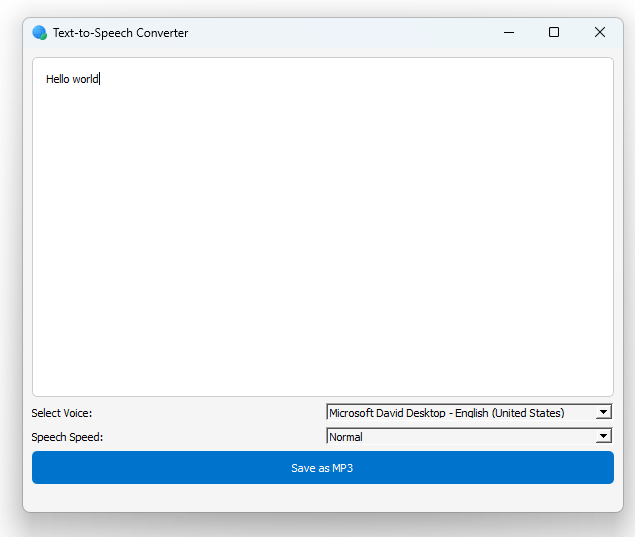Click the word Hello in the text box
Screen dimensions: 635x537
(x=57, y=79)
